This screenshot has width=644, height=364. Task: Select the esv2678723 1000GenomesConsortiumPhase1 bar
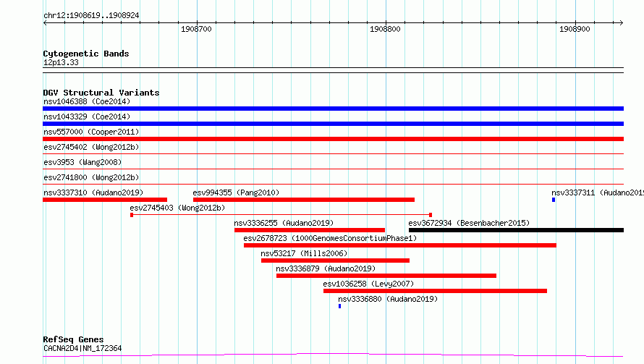click(400, 245)
